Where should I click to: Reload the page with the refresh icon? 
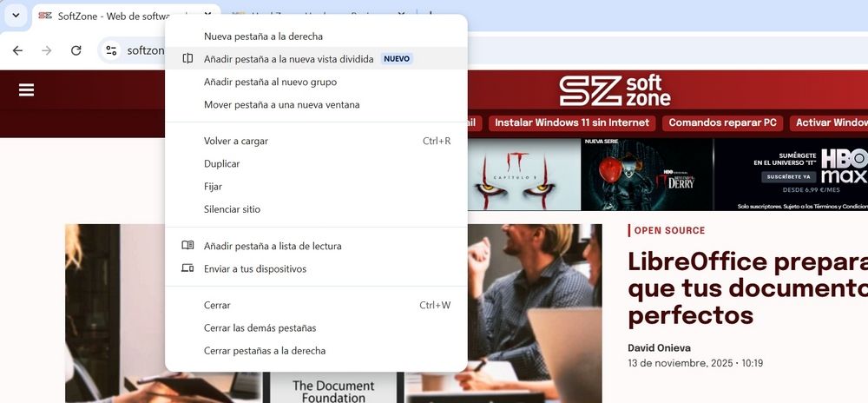click(x=76, y=50)
